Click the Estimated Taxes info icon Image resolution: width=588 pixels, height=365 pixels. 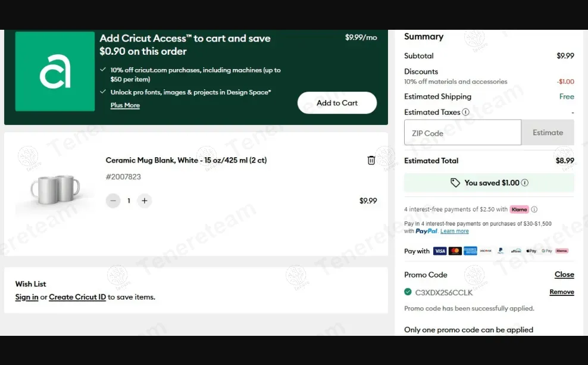[x=465, y=112]
